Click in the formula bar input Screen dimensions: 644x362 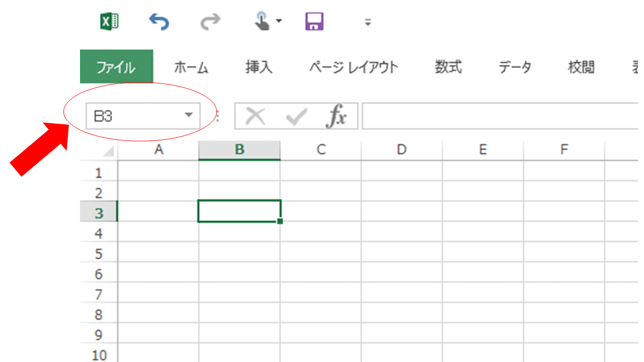(498, 117)
